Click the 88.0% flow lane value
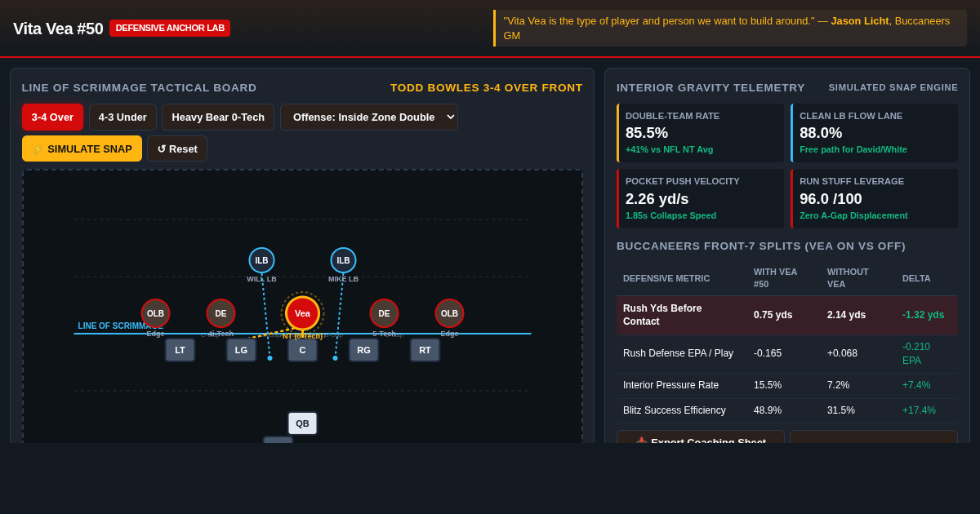The width and height of the screenshot is (980, 514). (821, 133)
